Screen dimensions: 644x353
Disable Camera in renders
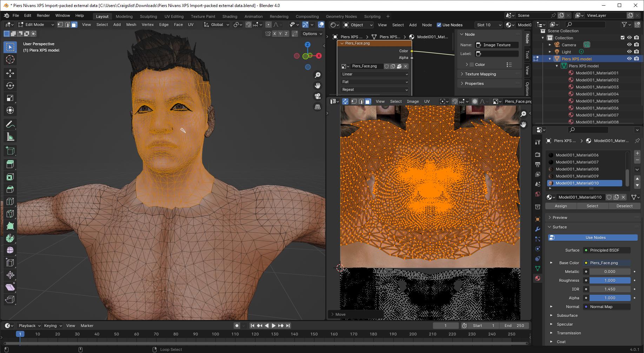tap(636, 45)
